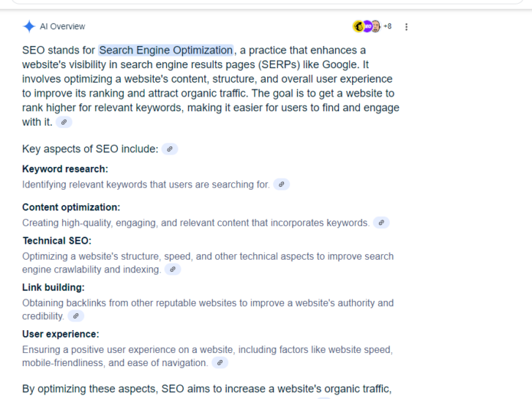Open link chip after 'ease of navigation.'
This screenshot has width=532, height=399.
click(220, 362)
